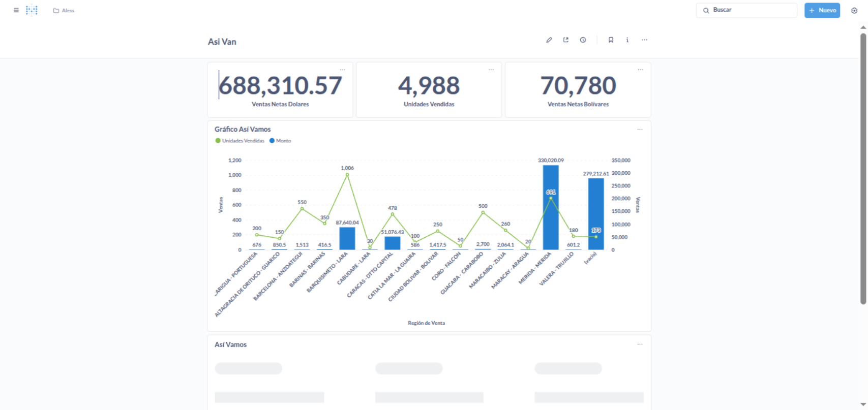Open the Gráfico Así Vamos chart title

click(243, 130)
